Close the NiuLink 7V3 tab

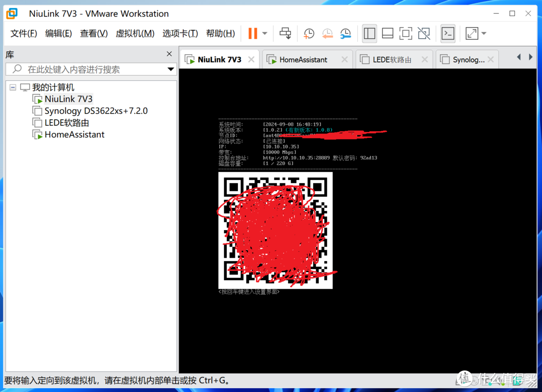(251, 60)
